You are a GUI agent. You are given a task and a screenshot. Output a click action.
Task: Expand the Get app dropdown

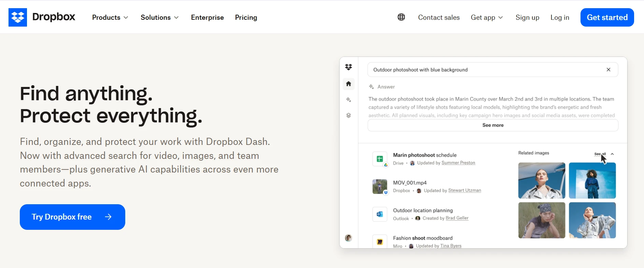point(487,17)
